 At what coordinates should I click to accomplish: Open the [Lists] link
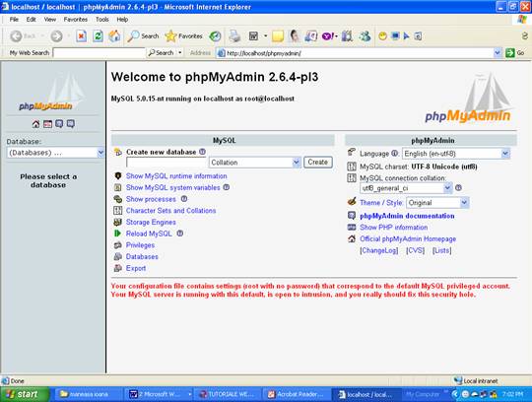click(441, 250)
